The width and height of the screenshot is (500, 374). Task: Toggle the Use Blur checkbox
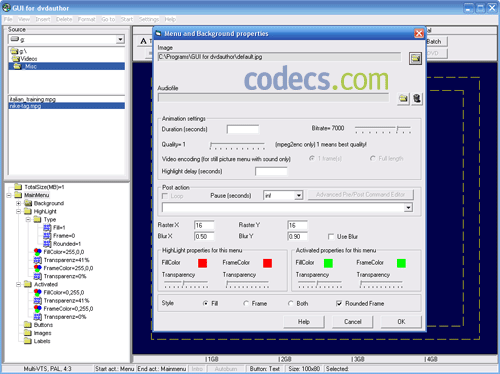331,237
